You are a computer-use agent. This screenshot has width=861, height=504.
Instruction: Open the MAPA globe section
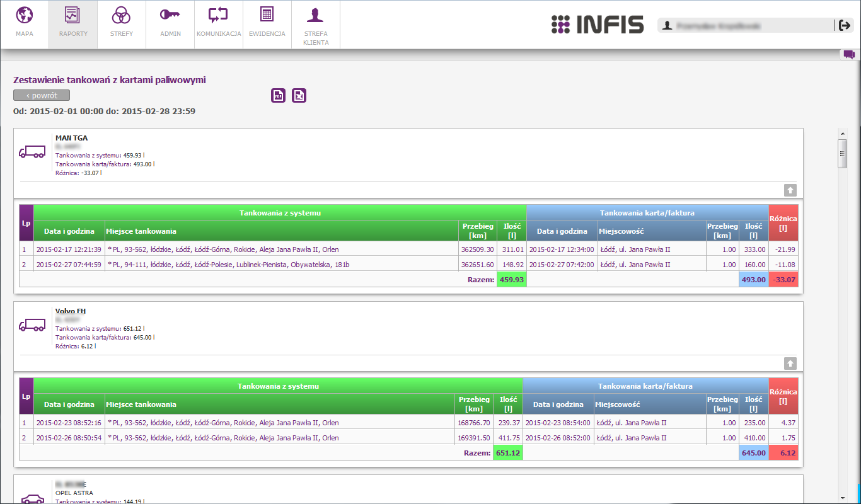click(25, 25)
